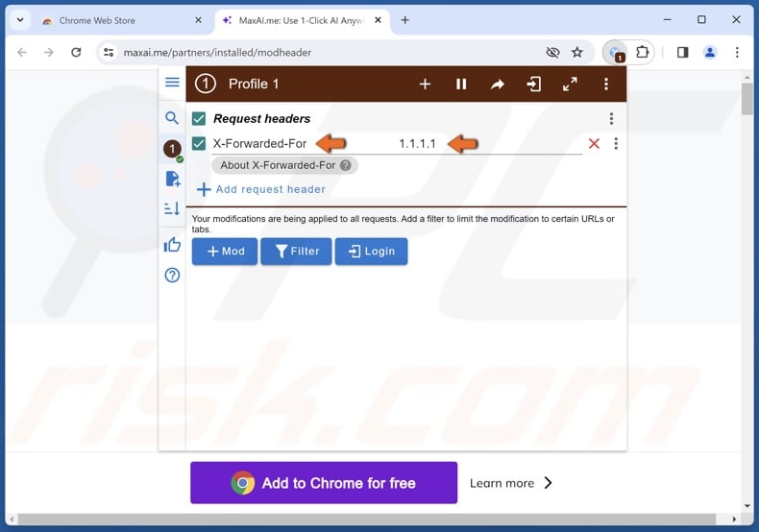Open Request headers section options menu
The height and width of the screenshot is (532, 759).
[611, 118]
